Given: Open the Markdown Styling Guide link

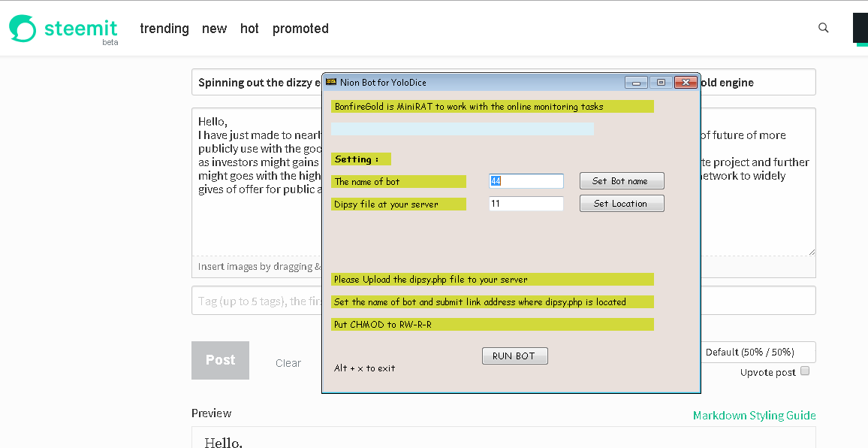Looking at the screenshot, I should click(755, 415).
